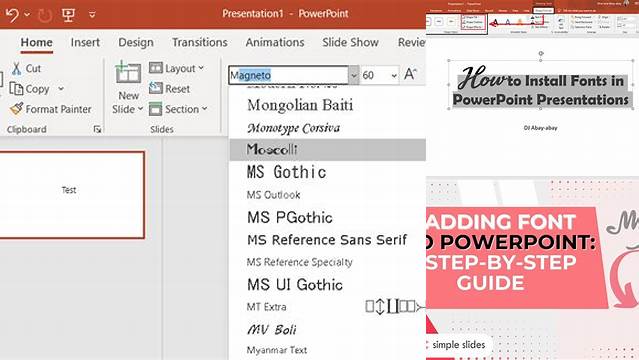Start slideshow from beginning icon in title bar
This screenshot has height=360, width=639.
tap(68, 15)
